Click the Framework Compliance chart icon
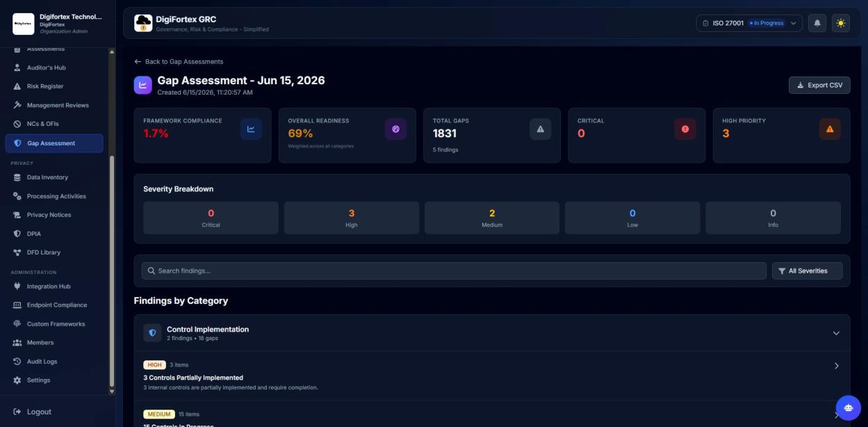 point(251,129)
